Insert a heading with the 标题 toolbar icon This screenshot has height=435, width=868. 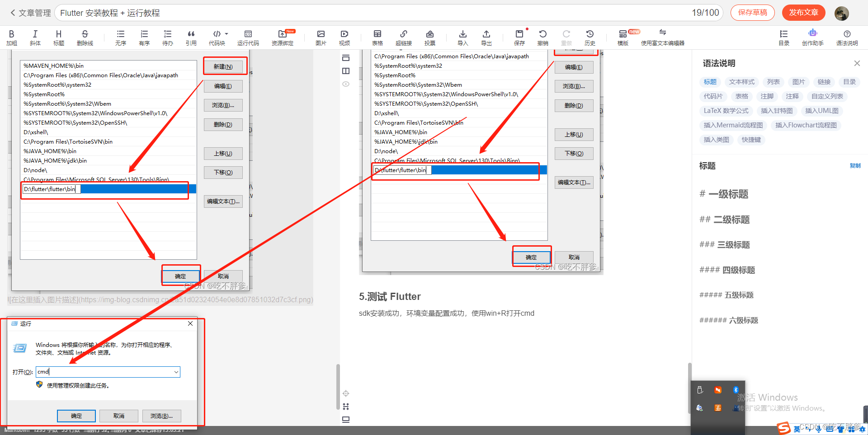tap(59, 37)
